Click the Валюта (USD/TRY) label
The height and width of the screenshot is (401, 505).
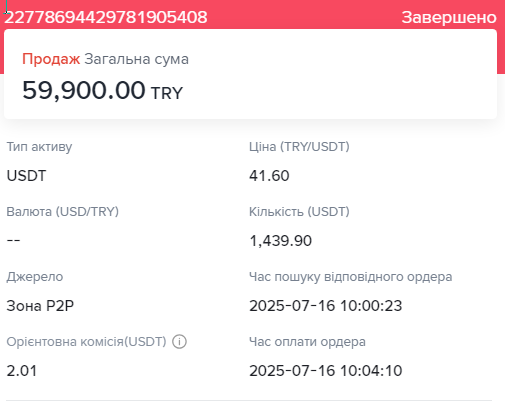click(63, 212)
